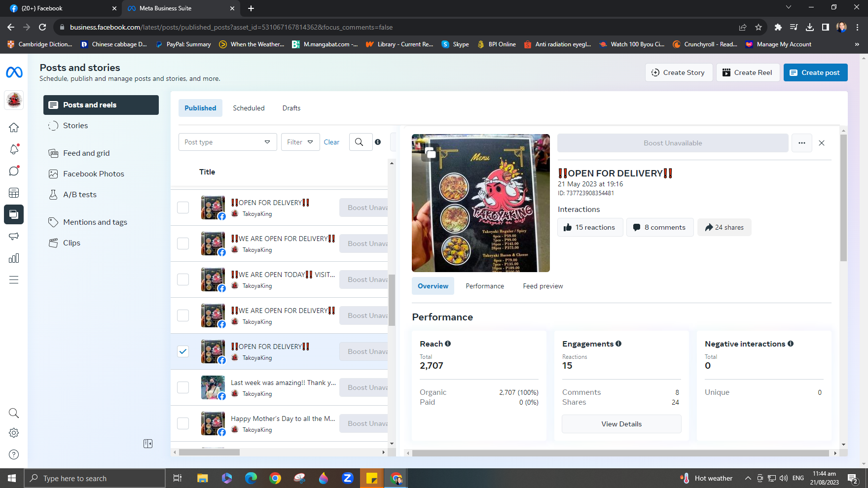Open Zoom from the taskbar
The height and width of the screenshot is (488, 868).
point(348,478)
